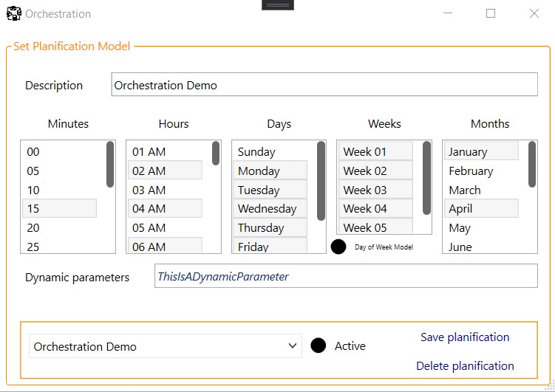Select 05 AM in Hours list
The width and height of the screenshot is (555, 392).
point(165,227)
